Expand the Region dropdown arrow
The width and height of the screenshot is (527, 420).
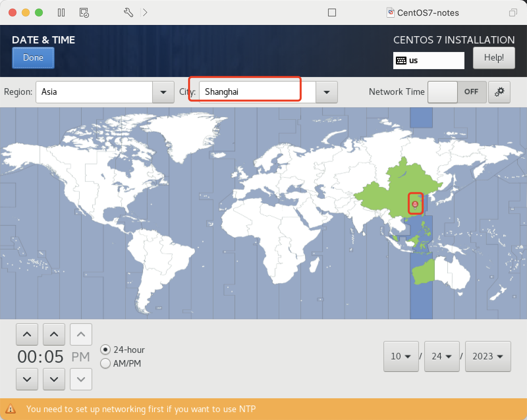pos(163,92)
